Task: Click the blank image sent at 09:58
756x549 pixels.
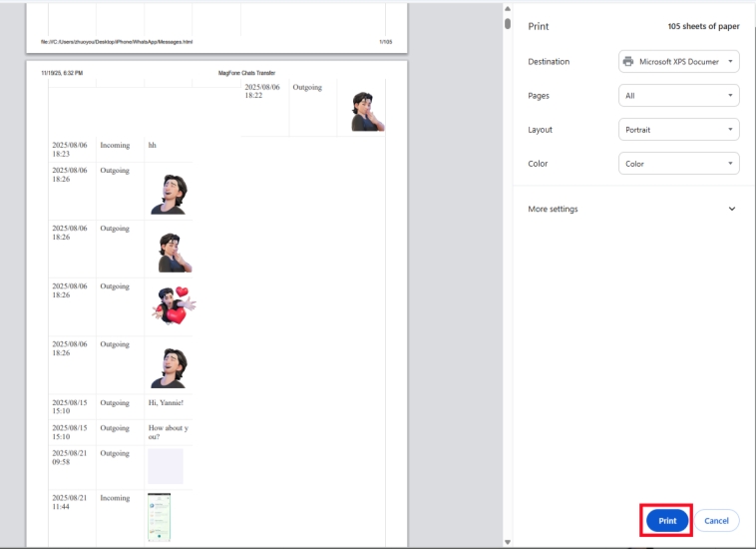Action: 165,466
